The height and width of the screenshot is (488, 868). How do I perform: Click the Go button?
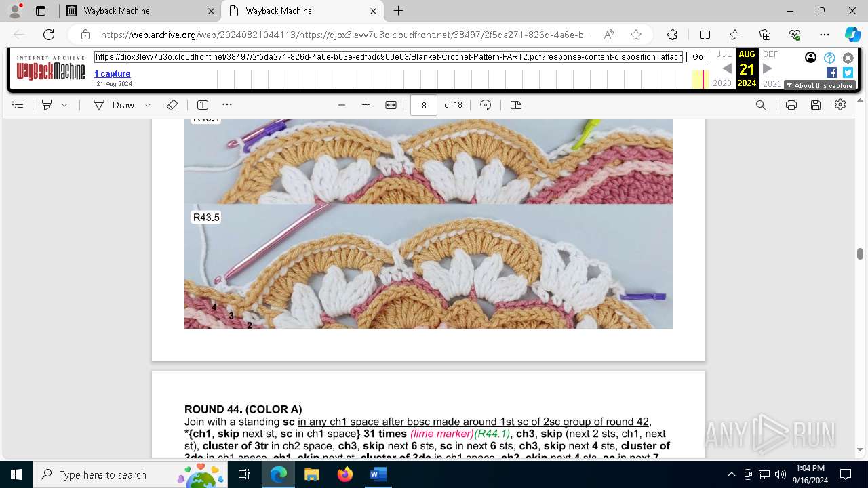click(698, 57)
